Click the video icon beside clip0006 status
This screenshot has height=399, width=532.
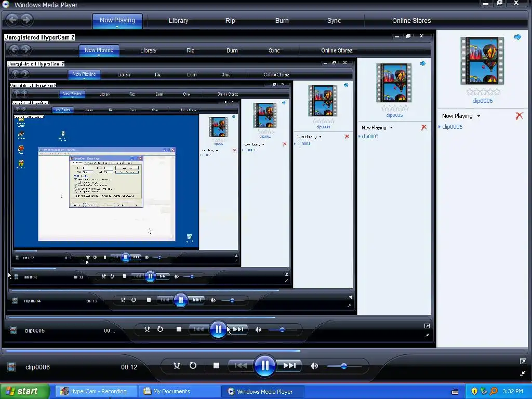tap(11, 367)
